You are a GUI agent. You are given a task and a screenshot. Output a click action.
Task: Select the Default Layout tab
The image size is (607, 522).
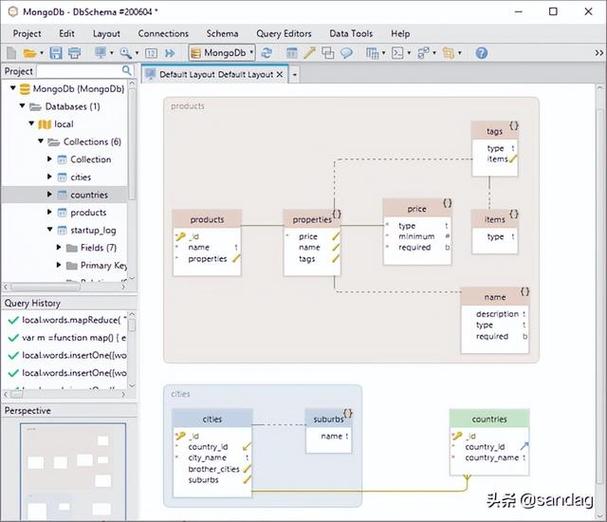(215, 74)
